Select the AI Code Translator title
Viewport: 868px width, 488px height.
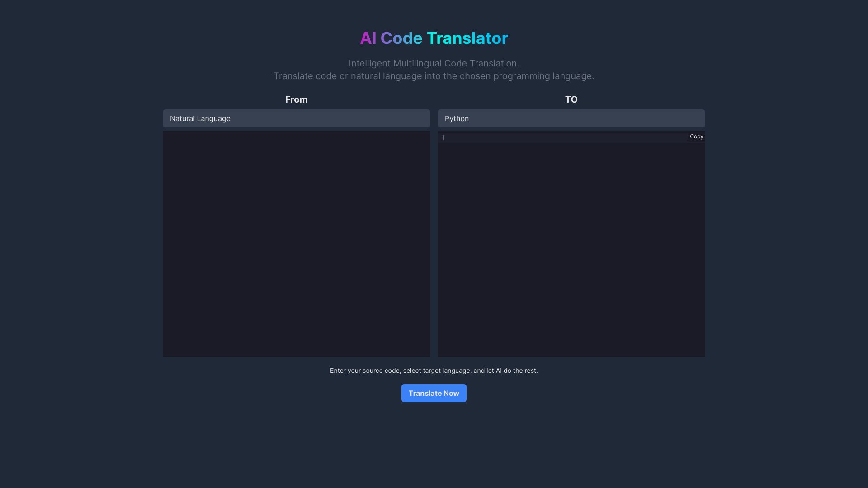(x=433, y=38)
